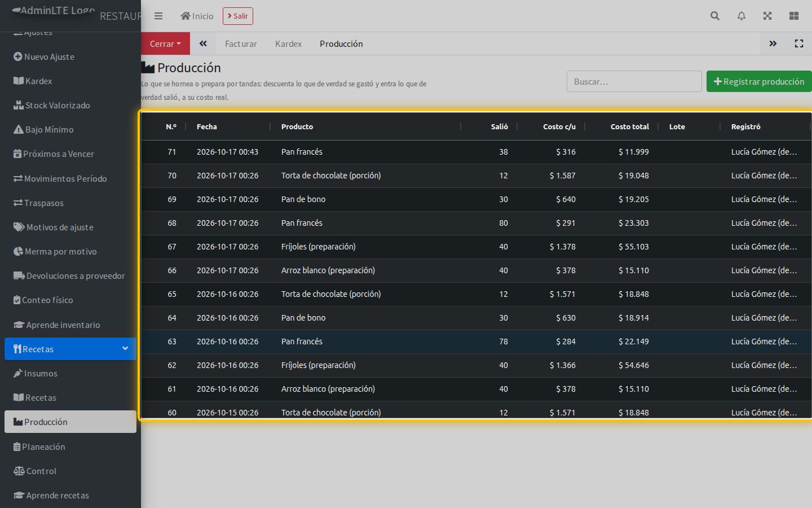Open Aprende recetas sidebar item
This screenshot has height=508, width=812.
(x=70, y=495)
